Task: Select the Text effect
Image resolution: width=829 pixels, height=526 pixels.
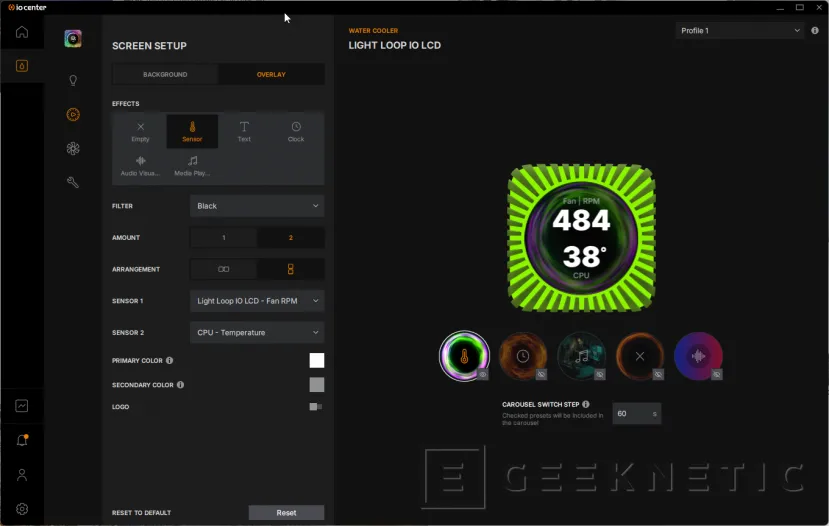Action: click(x=244, y=132)
